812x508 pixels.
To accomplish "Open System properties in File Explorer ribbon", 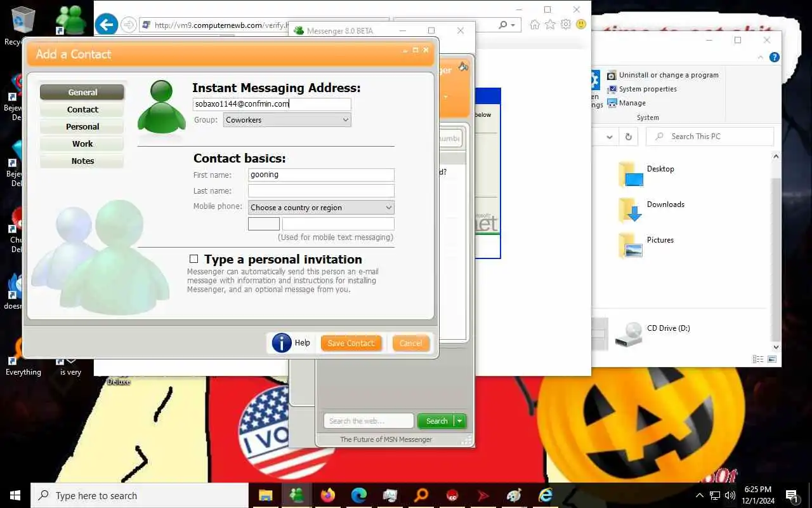I will (x=642, y=89).
